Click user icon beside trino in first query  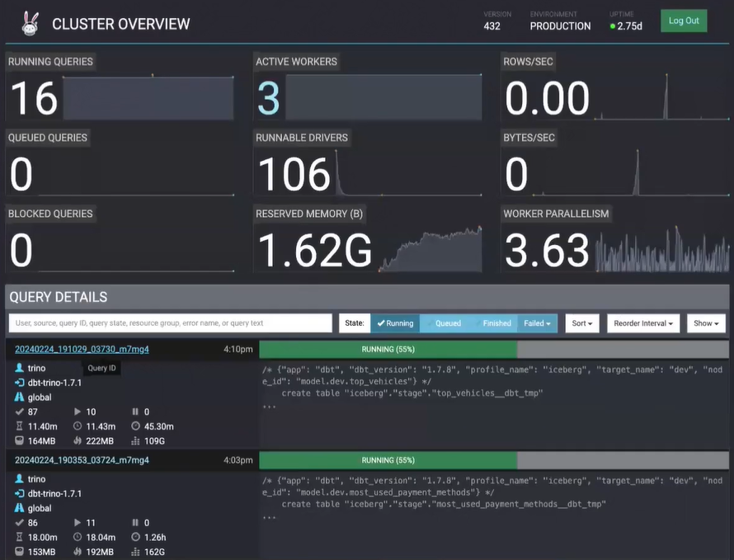[20, 368]
